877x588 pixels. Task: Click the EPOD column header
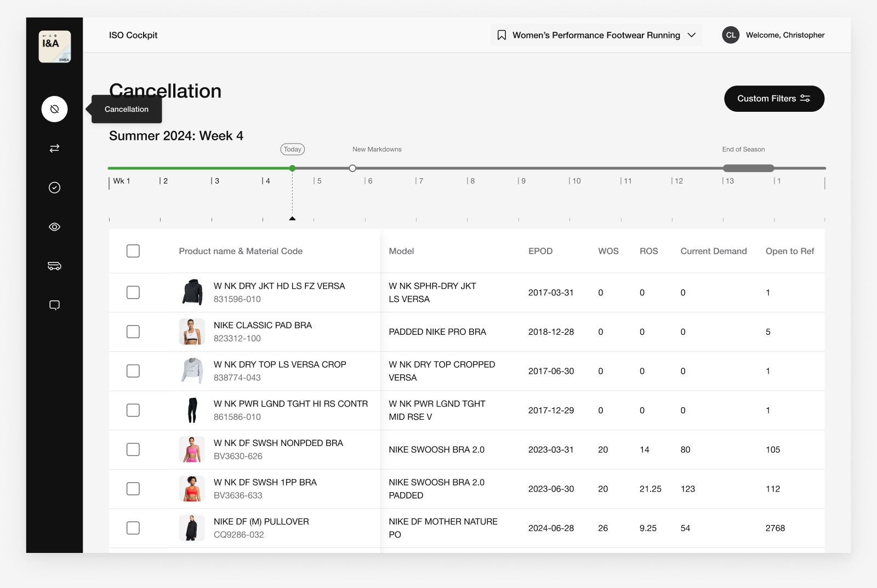pos(540,251)
